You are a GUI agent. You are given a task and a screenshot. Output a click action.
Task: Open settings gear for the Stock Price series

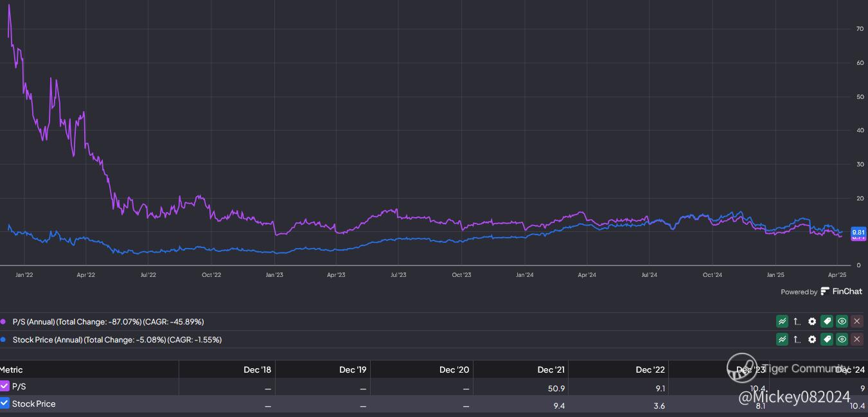click(812, 339)
